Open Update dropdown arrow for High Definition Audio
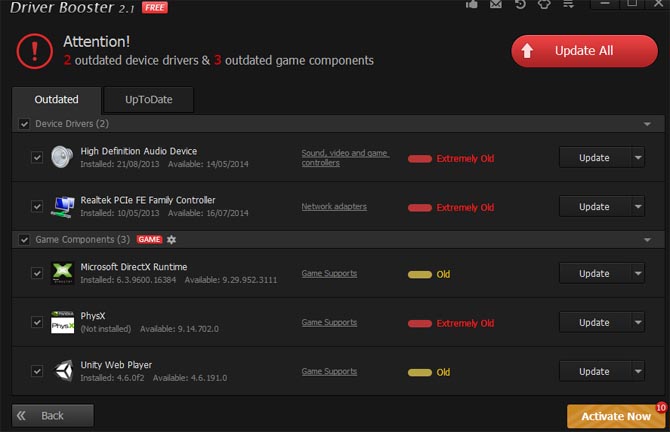 (638, 158)
